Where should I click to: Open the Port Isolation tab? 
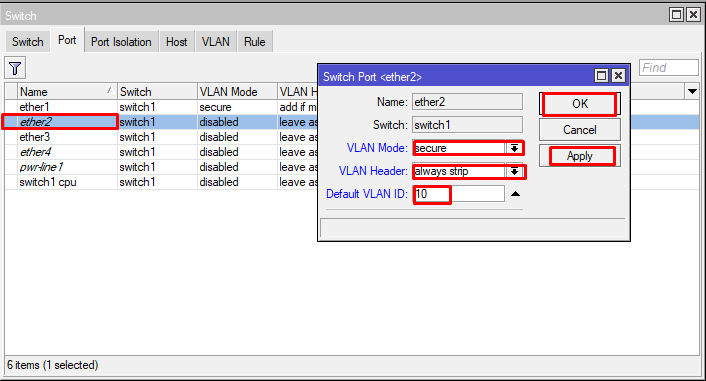(121, 42)
